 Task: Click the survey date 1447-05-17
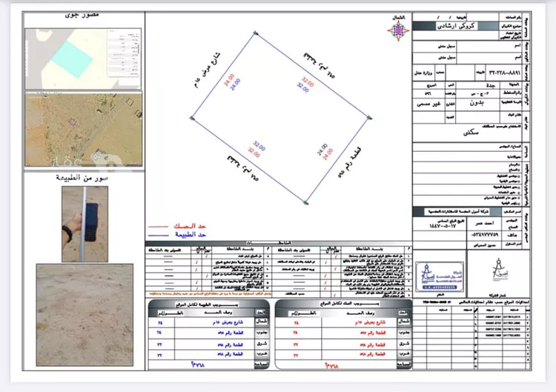[x=442, y=226]
